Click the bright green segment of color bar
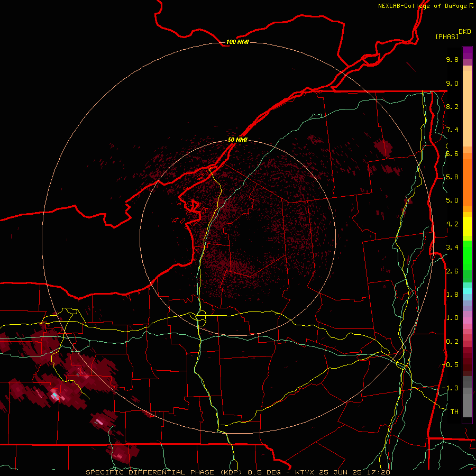This screenshot has width=476, height=476. pos(467,254)
